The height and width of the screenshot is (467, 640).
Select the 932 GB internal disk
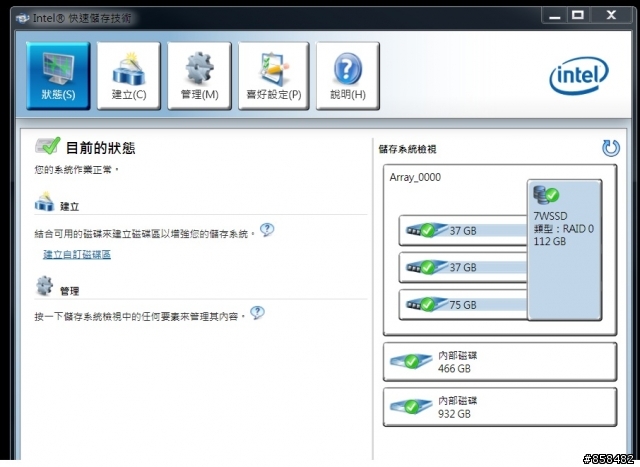pos(500,407)
